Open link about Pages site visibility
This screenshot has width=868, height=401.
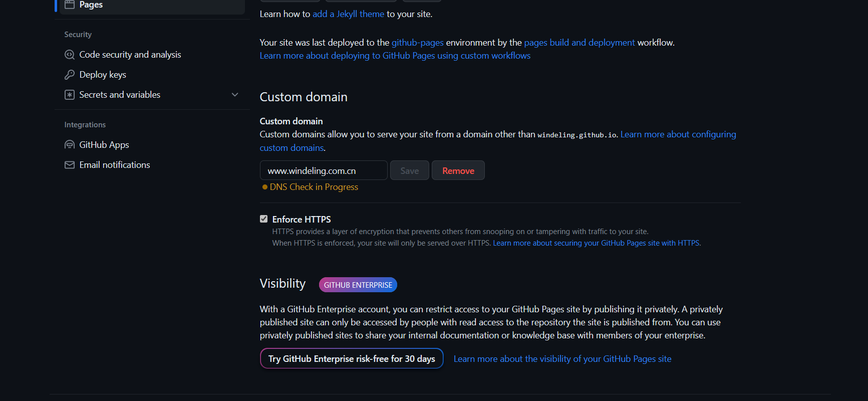562,359
